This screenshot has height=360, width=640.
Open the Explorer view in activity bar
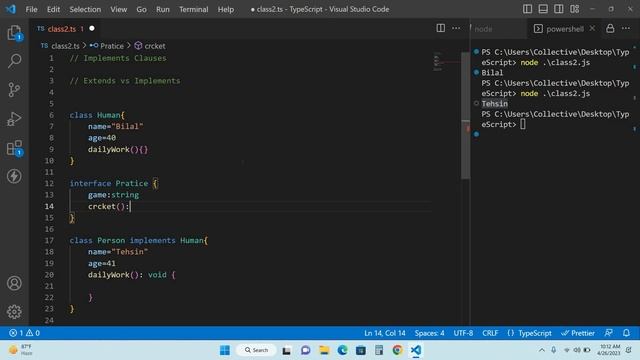click(14, 33)
